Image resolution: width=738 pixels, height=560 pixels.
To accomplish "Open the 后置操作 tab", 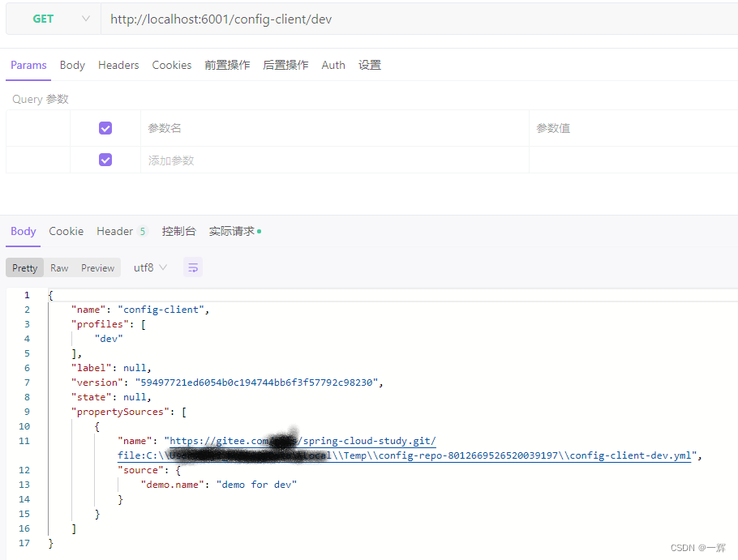I will [x=285, y=65].
